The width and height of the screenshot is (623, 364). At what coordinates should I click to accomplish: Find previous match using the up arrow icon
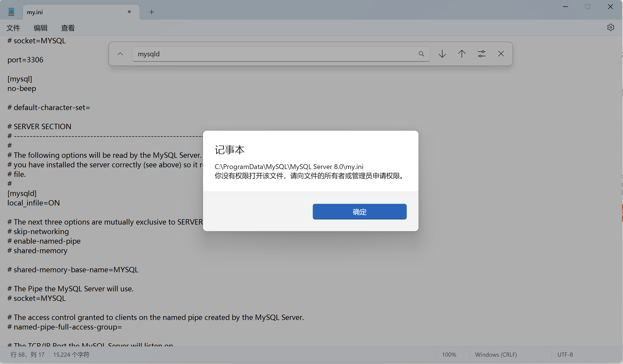pyautogui.click(x=462, y=54)
